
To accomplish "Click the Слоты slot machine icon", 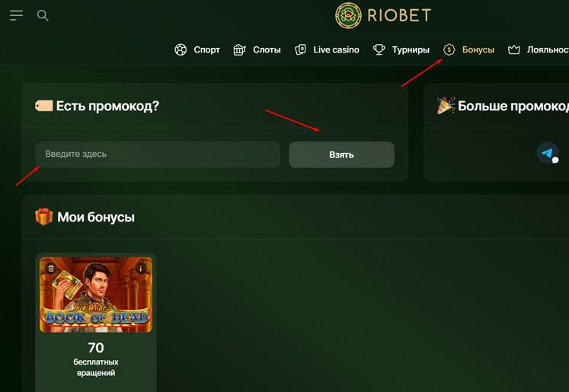I will 239,49.
